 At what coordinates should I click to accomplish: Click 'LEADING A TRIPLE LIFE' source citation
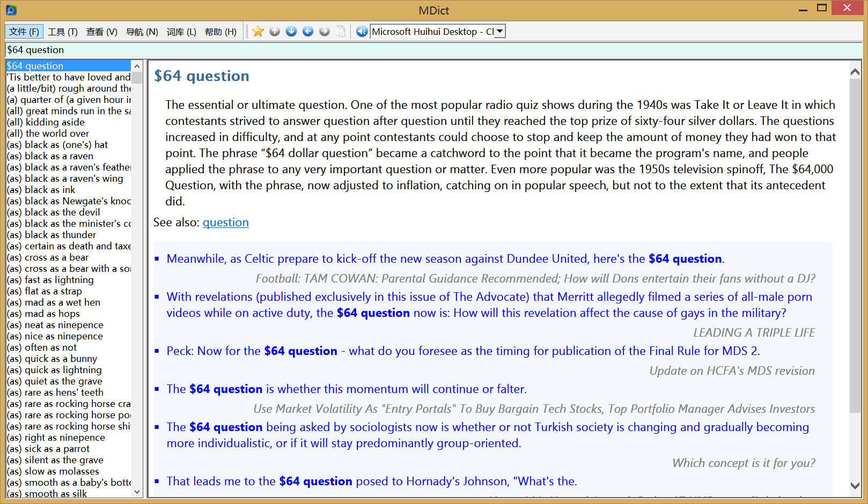tap(754, 333)
